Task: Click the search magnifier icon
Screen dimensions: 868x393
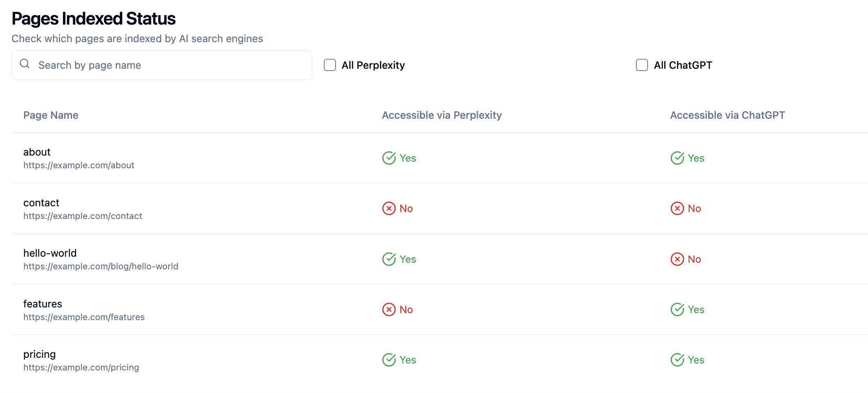Action: 24,64
